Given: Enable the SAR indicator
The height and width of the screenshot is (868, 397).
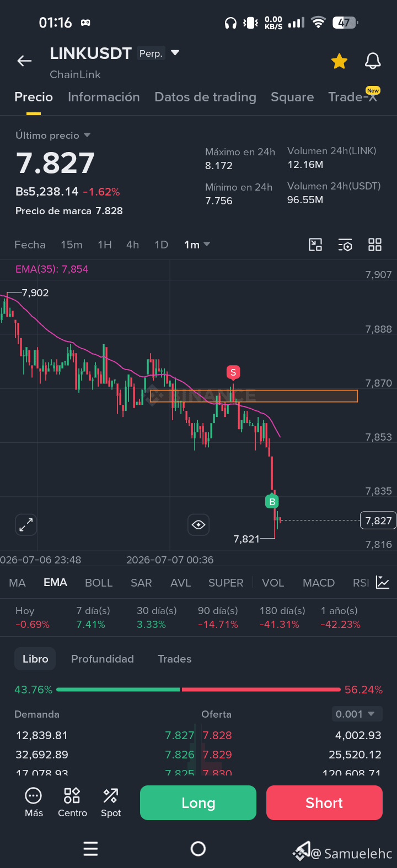Looking at the screenshot, I should (141, 583).
